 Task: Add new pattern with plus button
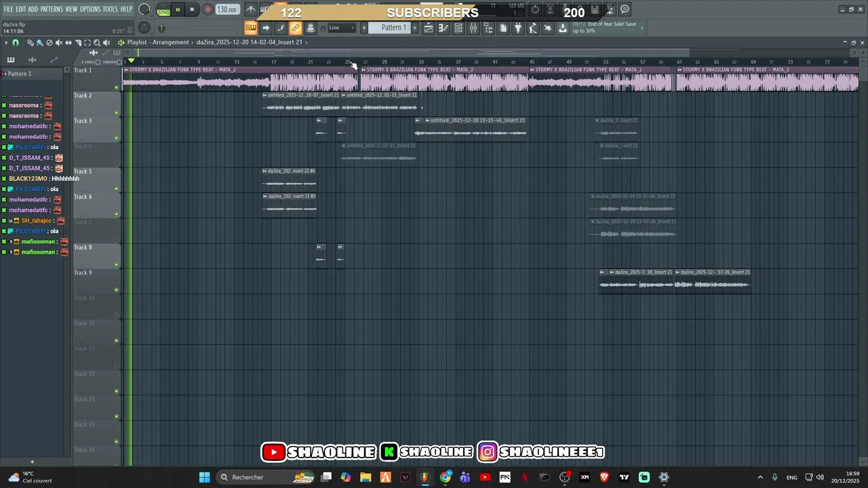415,28
